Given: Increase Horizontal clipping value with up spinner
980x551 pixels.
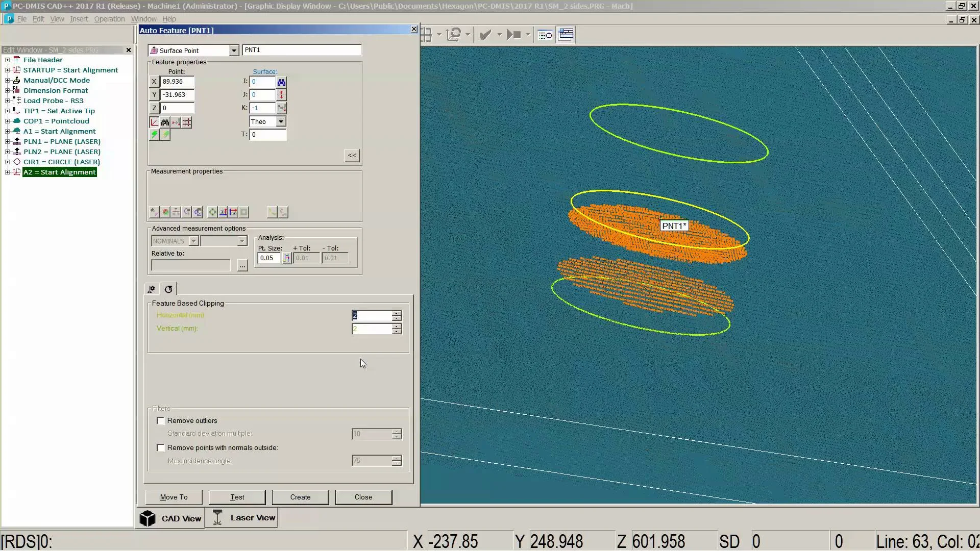Looking at the screenshot, I should pos(397,313).
